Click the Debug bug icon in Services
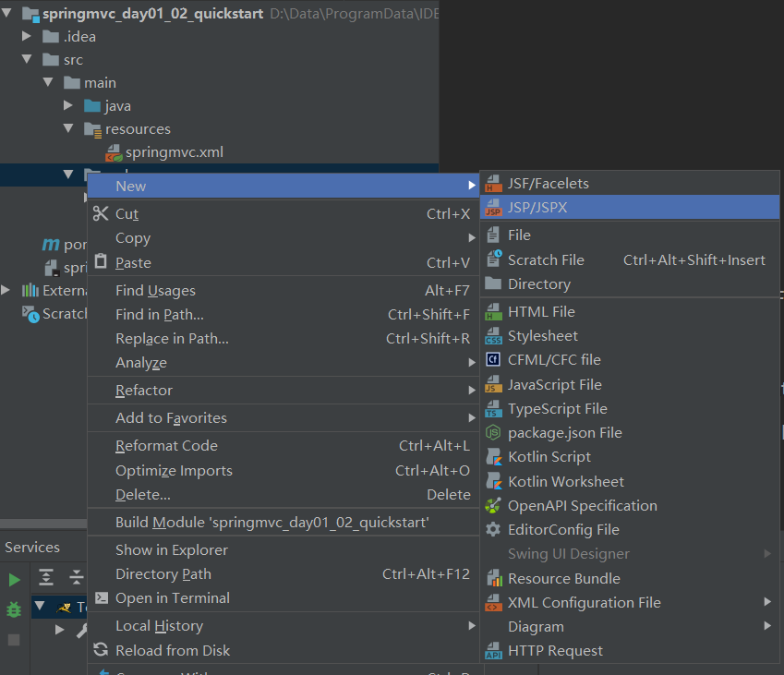The height and width of the screenshot is (675, 784). (x=14, y=609)
